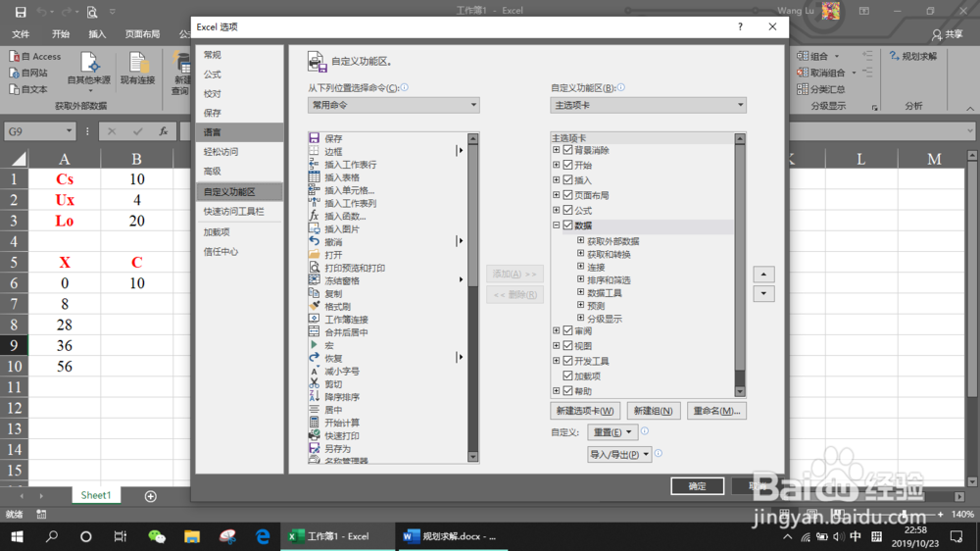Select the 打开 folder command icon
Viewport: 980px width, 551px height.
tap(315, 255)
